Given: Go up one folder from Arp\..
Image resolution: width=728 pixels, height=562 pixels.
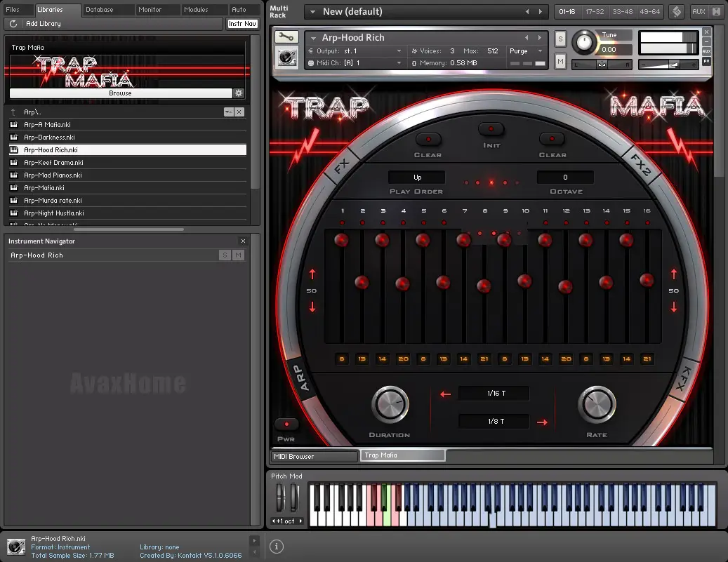Looking at the screenshot, I should (13, 112).
